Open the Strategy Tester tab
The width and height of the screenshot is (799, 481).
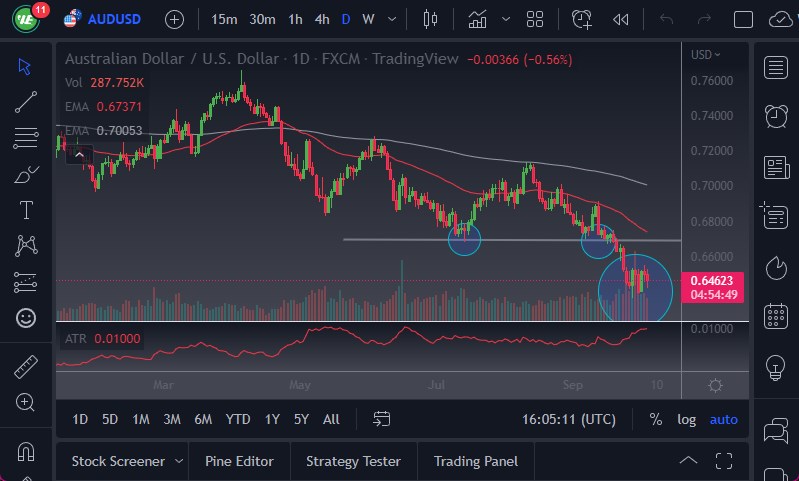(x=353, y=461)
